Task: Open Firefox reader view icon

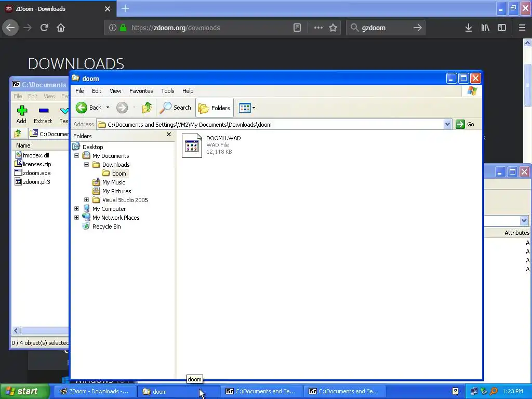Action: click(x=297, y=28)
